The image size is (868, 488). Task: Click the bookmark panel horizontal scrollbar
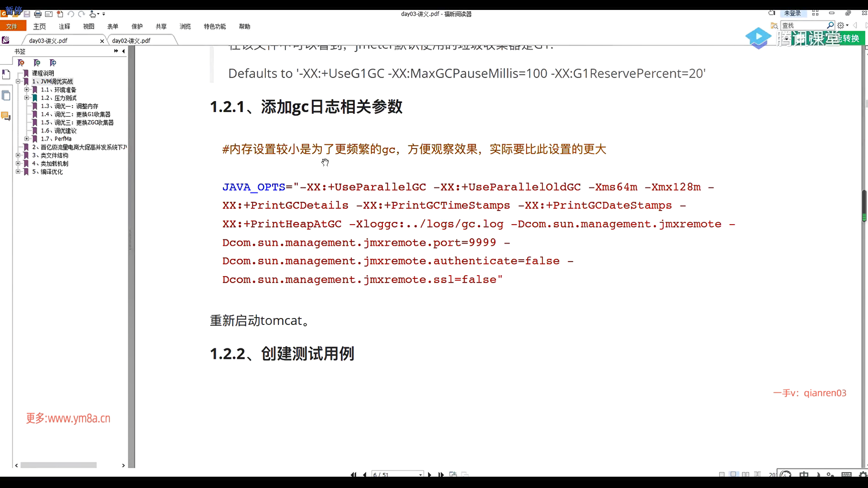click(59, 465)
